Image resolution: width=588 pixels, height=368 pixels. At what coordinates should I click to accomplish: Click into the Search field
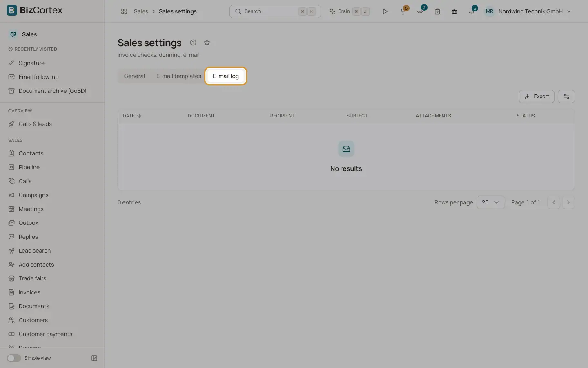[x=275, y=11]
